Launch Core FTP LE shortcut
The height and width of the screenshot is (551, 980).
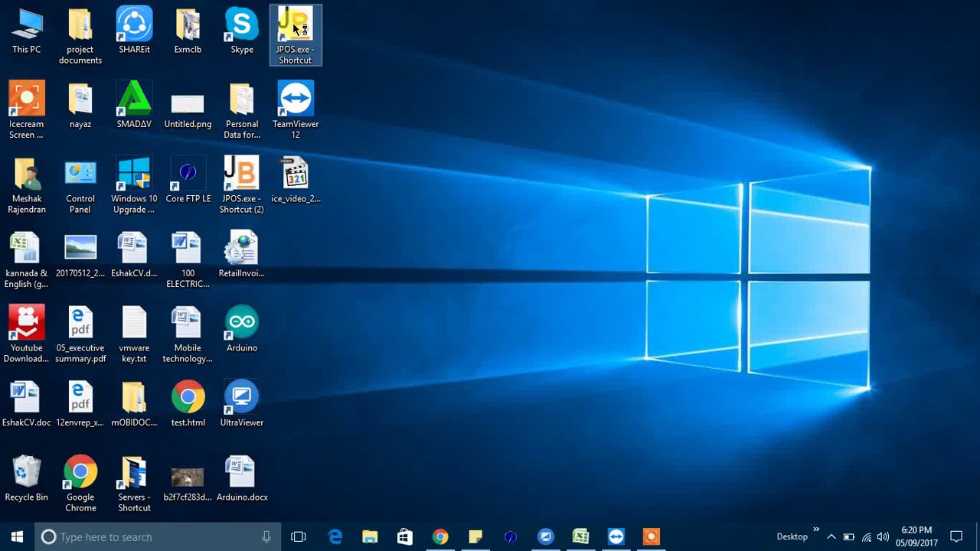188,181
